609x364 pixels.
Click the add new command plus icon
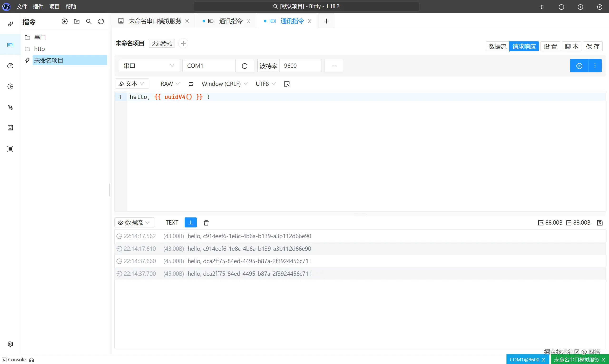point(64,22)
